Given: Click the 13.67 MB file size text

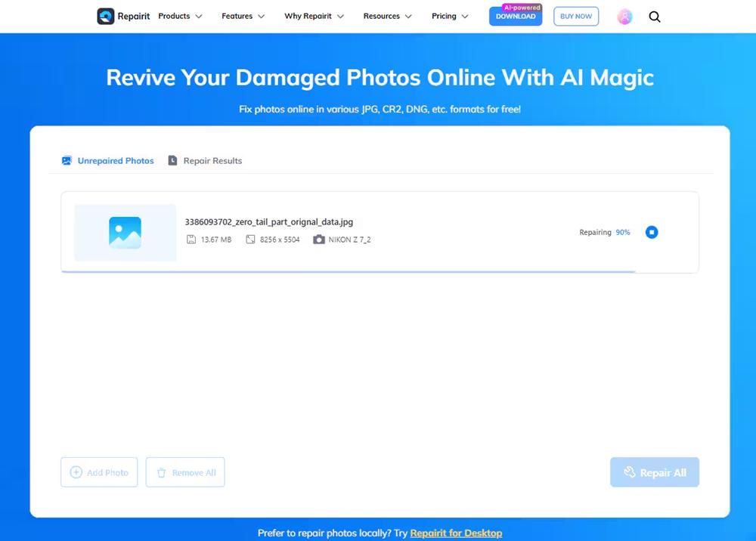Looking at the screenshot, I should pos(216,240).
